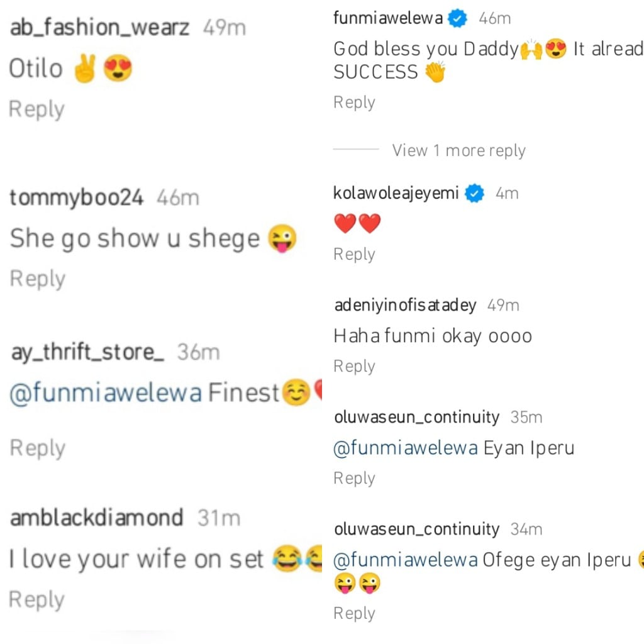Screen dimensions: 644x644
Task: Reply to oluwaseun_continuity's 'Eyan Iperu' comment
Action: point(354,478)
